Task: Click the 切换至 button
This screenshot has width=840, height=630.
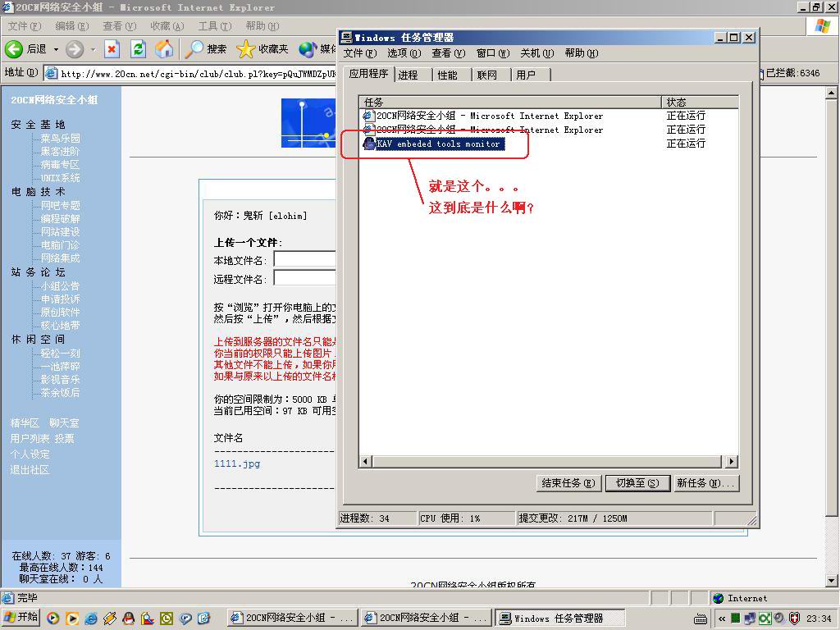Action: click(x=637, y=483)
